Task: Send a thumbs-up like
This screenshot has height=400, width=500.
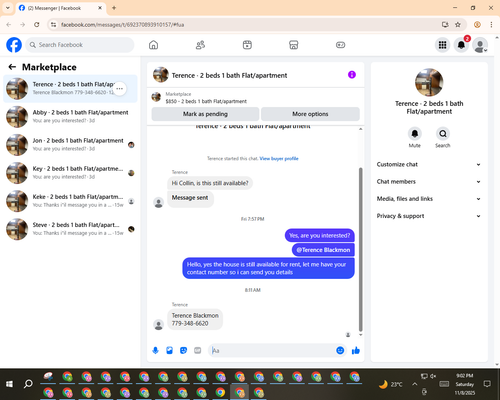Action: point(356,350)
